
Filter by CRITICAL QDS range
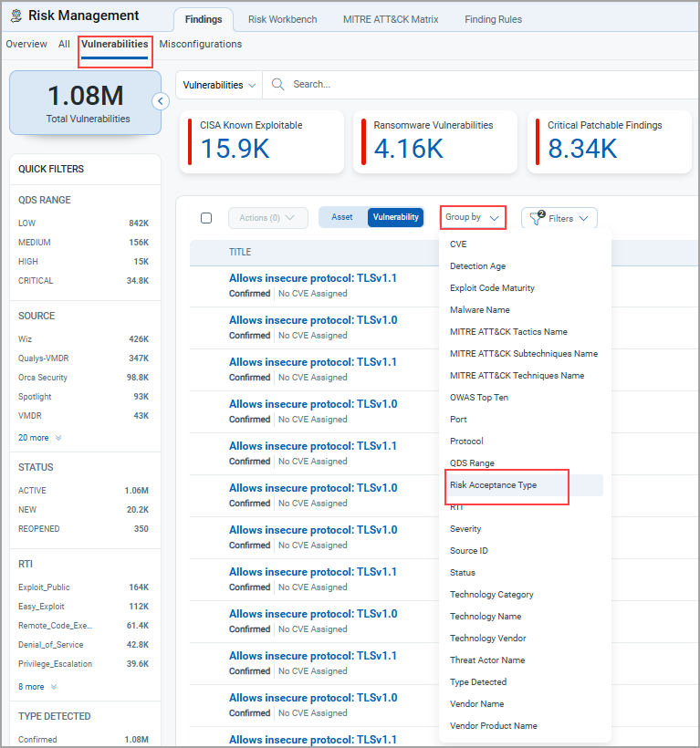coord(37,281)
